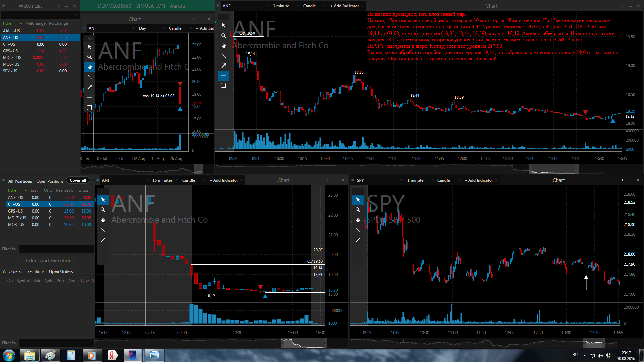Click the orders Filter by input field
644x362 pixels.
[x=56, y=343]
